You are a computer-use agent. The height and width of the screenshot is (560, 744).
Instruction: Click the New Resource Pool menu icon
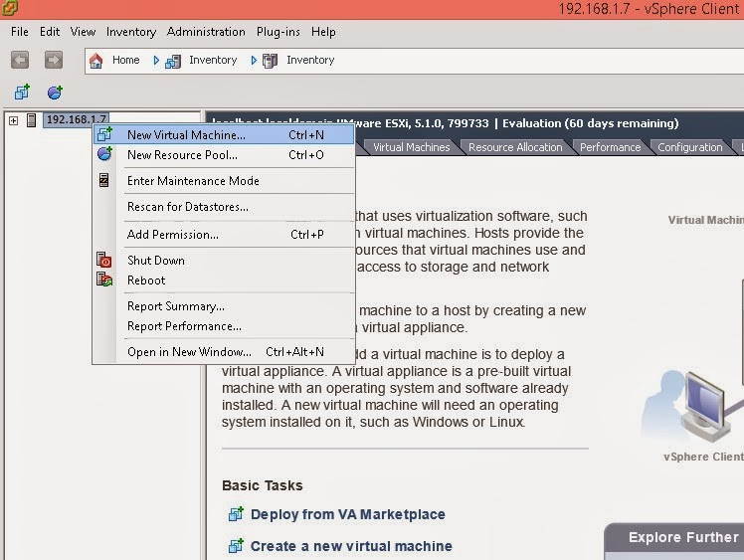click(104, 154)
